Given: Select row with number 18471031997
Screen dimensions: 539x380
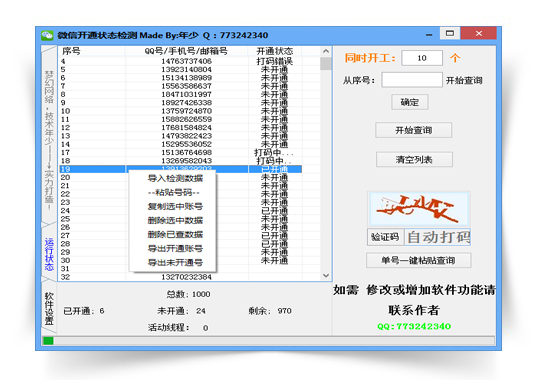Looking at the screenshot, I should click(180, 94).
